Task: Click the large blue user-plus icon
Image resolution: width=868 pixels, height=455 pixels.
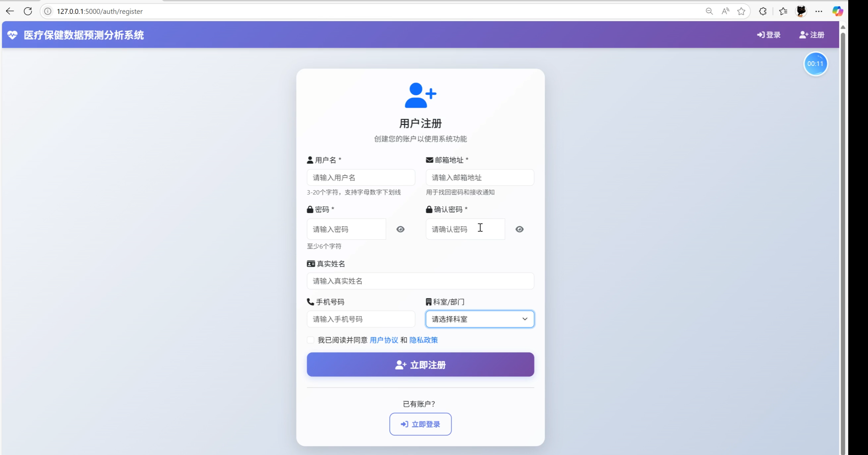Action: [x=420, y=95]
